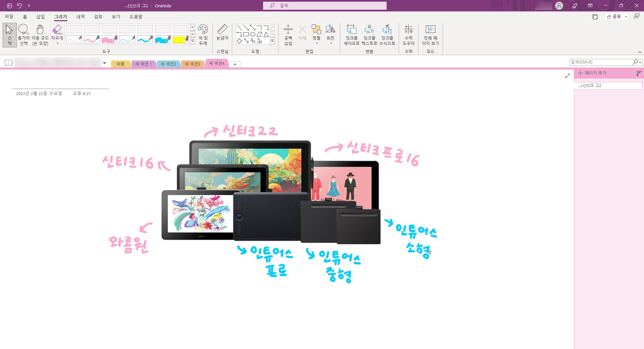Select the yellow highlighter swatch
The height and width of the screenshot is (349, 644).
coord(181,40)
